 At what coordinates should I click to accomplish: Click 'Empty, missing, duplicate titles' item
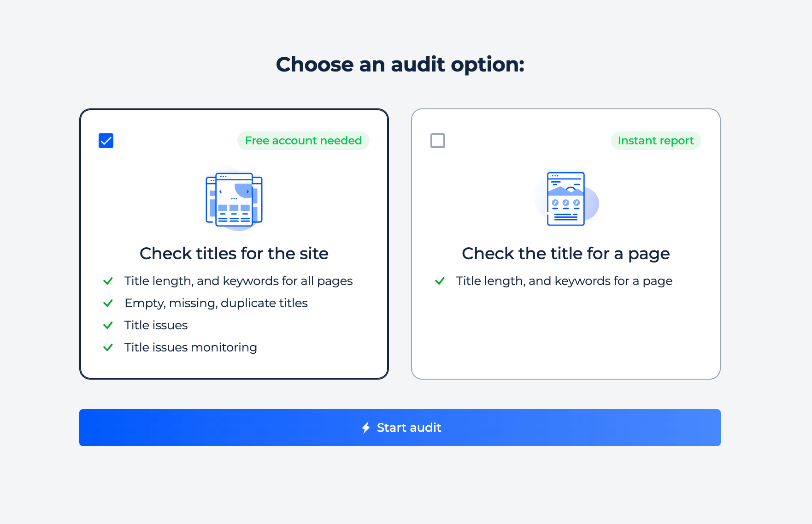216,303
